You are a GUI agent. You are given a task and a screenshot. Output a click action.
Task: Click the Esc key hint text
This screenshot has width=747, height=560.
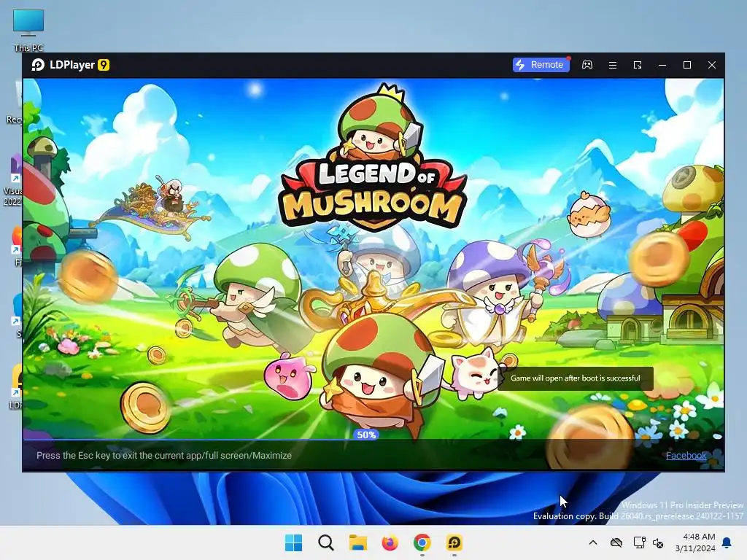[164, 455]
